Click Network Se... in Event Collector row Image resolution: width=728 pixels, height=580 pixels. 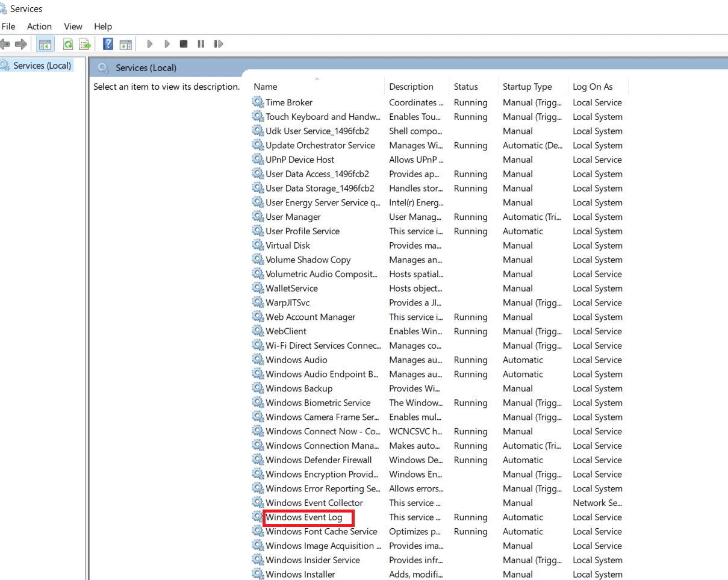(597, 503)
